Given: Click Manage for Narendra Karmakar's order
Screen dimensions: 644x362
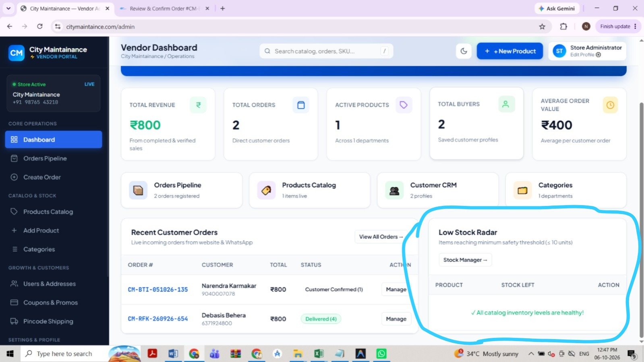Looking at the screenshot, I should [x=396, y=289].
